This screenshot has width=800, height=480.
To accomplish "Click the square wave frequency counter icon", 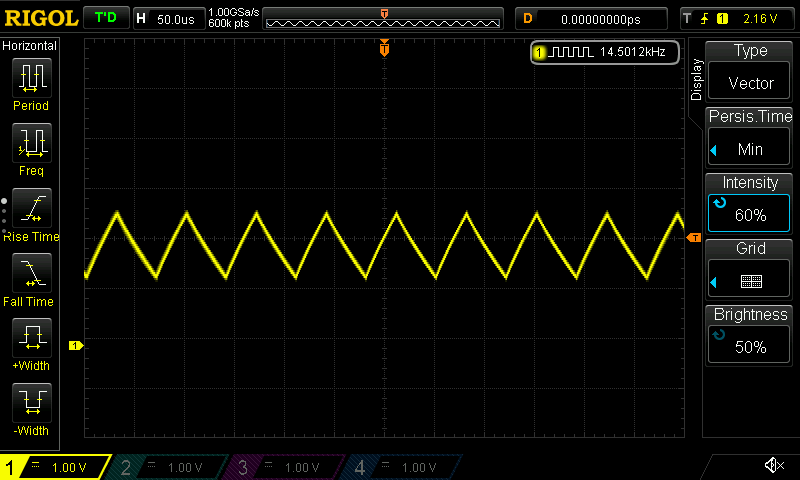I will [x=570, y=52].
